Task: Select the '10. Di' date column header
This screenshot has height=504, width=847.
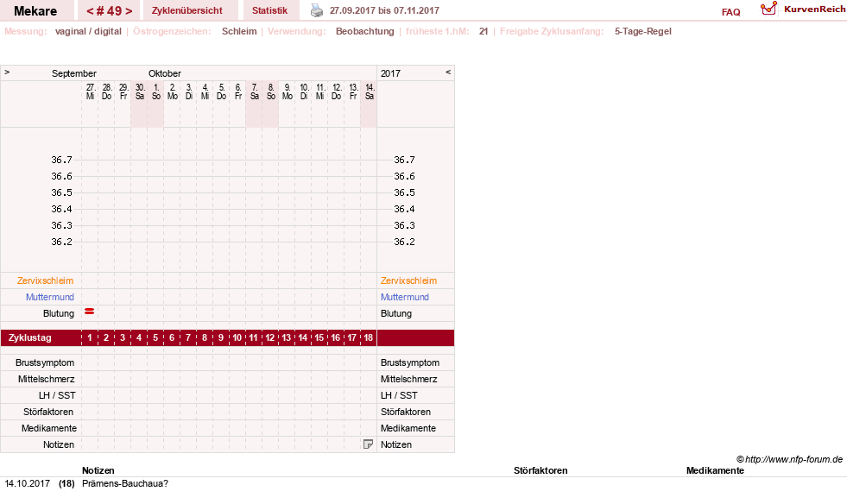Action: click(x=304, y=91)
